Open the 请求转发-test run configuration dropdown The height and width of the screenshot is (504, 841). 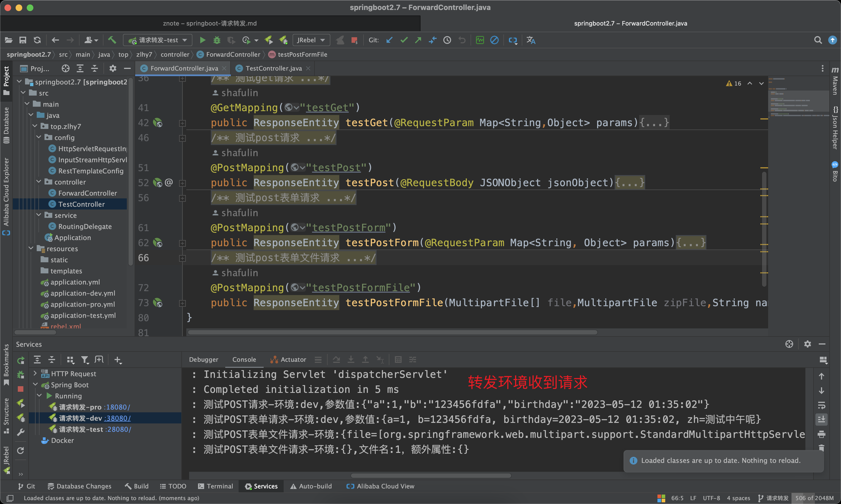[158, 40]
